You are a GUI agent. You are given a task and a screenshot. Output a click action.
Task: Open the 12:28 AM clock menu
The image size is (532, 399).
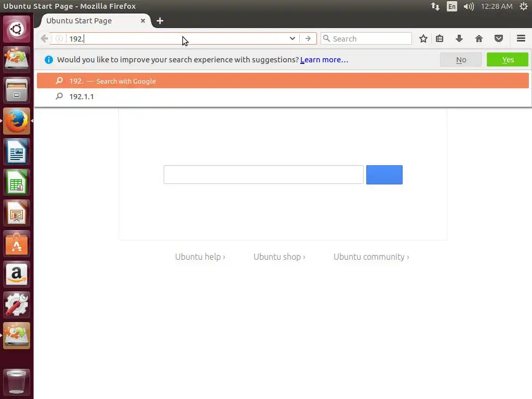point(497,6)
